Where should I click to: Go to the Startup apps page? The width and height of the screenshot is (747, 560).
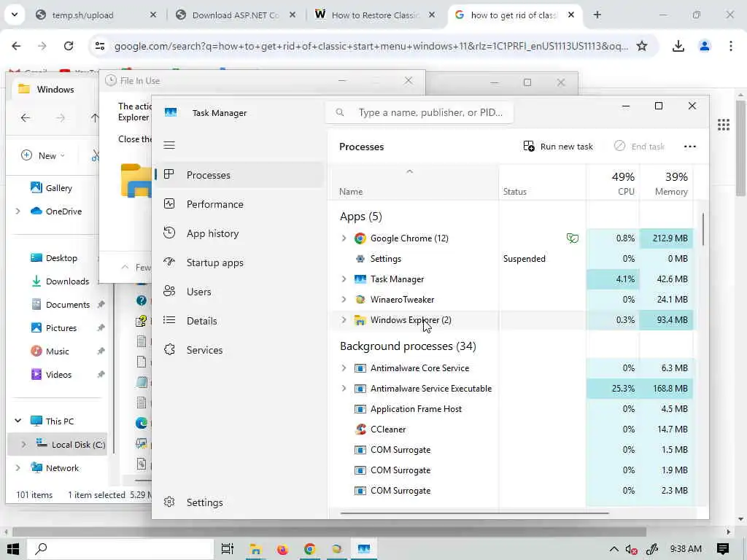[x=239, y=262]
